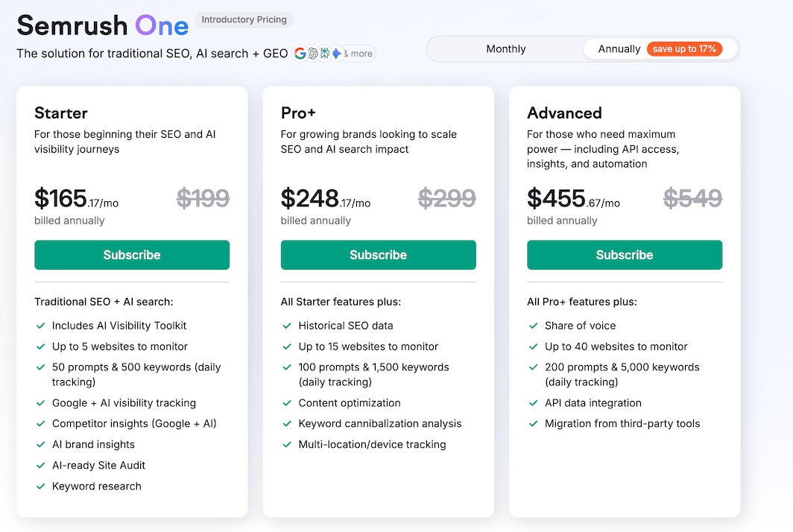Click checkmark next to API data integration
793x532 pixels.
point(533,403)
